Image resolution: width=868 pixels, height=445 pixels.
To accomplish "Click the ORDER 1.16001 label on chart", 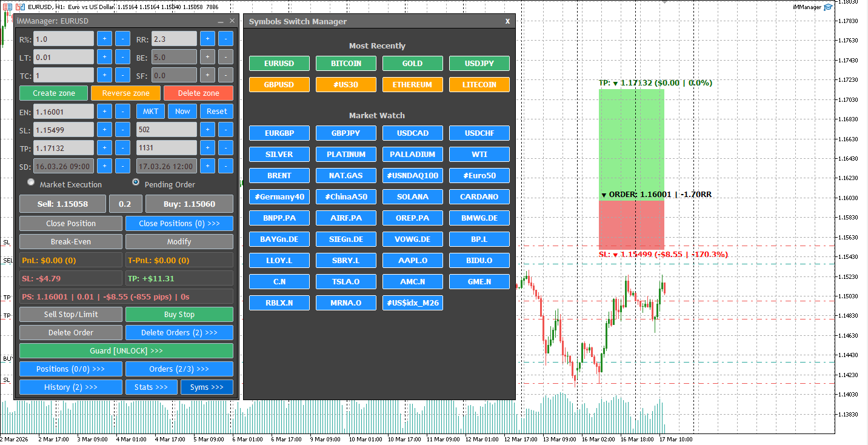I will tap(656, 195).
